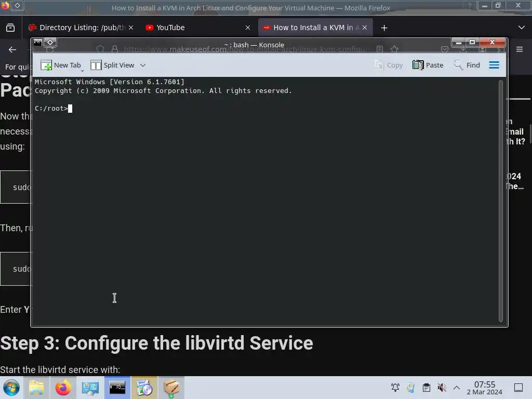Open a New Tab in Konsole
The width and height of the screenshot is (532, 399).
61,65
